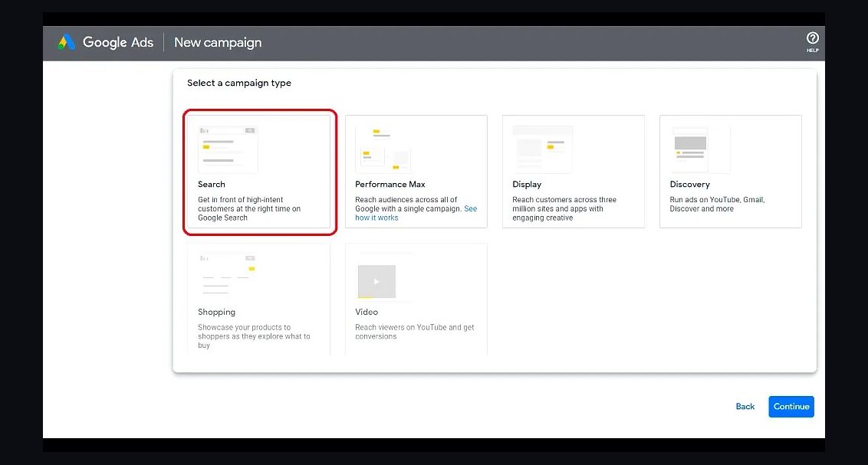Click the 'Display' card title
The height and width of the screenshot is (465, 868).
tap(527, 184)
